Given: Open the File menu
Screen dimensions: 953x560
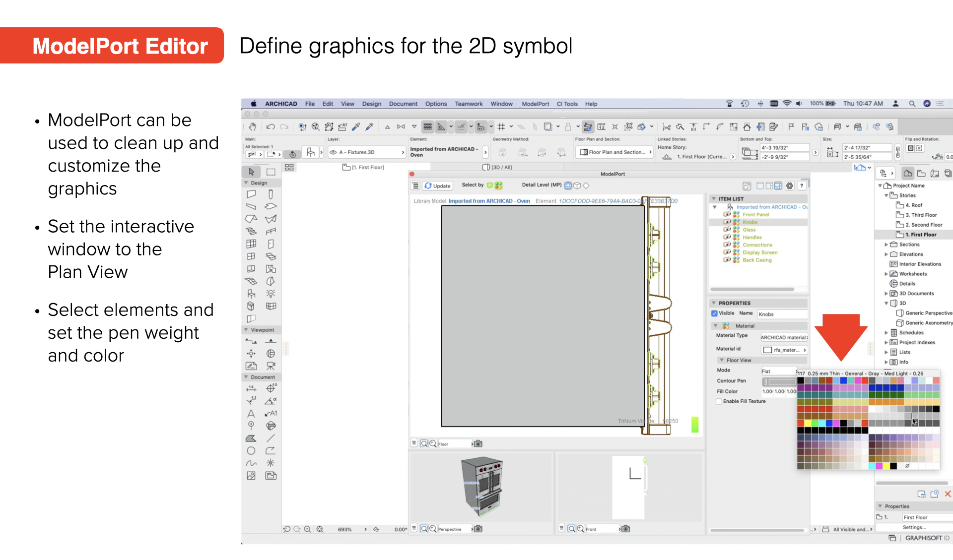Looking at the screenshot, I should click(x=310, y=104).
